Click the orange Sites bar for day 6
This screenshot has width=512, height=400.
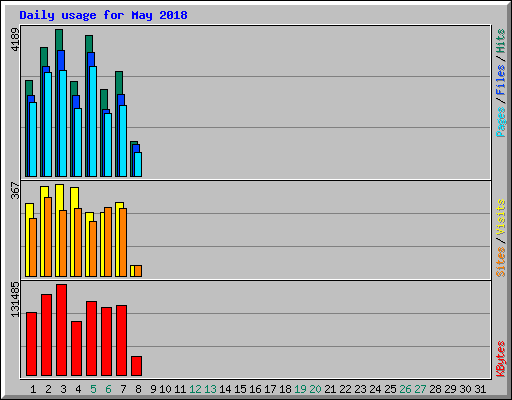pyautogui.click(x=108, y=242)
